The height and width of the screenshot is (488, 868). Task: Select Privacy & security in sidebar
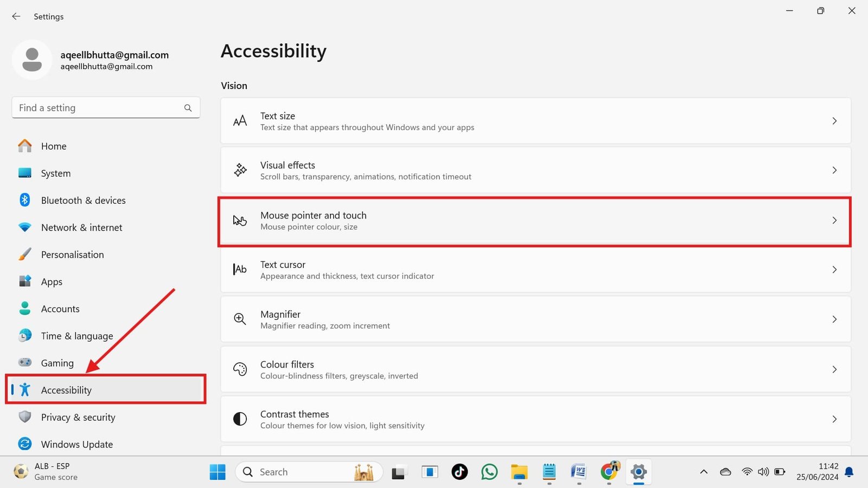point(78,417)
